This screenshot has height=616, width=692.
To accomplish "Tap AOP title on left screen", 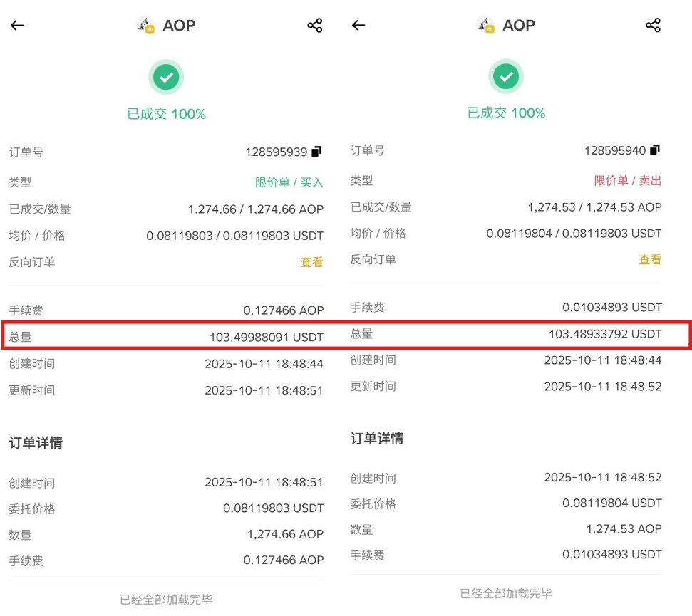I will point(179,26).
